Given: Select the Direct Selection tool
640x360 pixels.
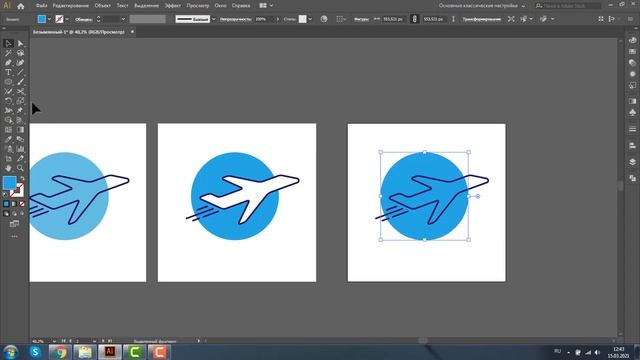Looking at the screenshot, I should tap(20, 43).
